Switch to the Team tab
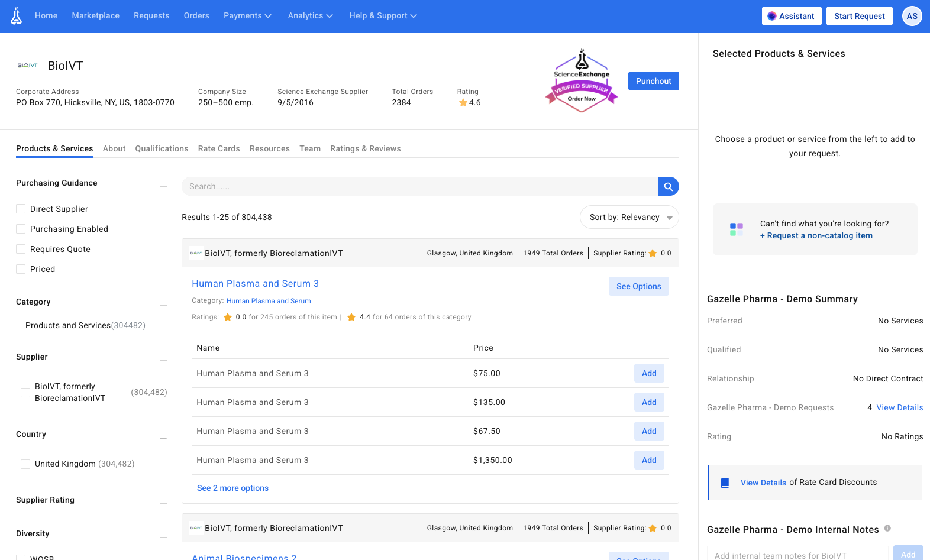930x560 pixels. [x=310, y=148]
